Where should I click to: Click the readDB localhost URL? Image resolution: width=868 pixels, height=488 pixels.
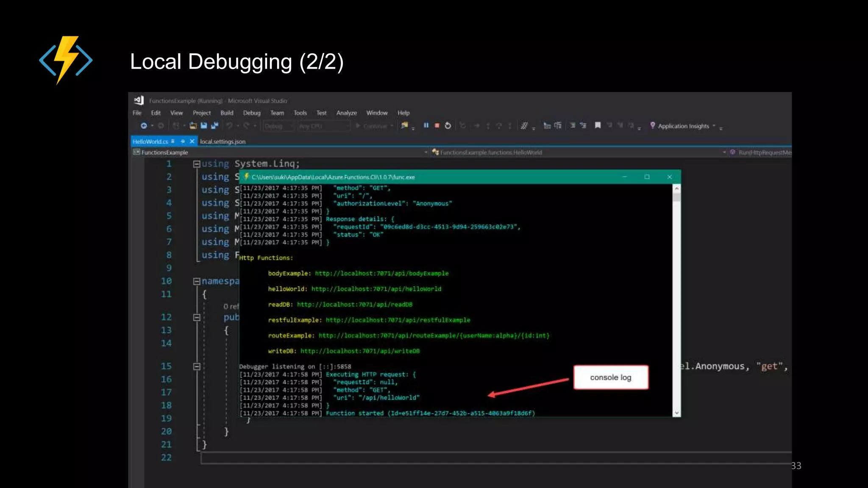[355, 305]
